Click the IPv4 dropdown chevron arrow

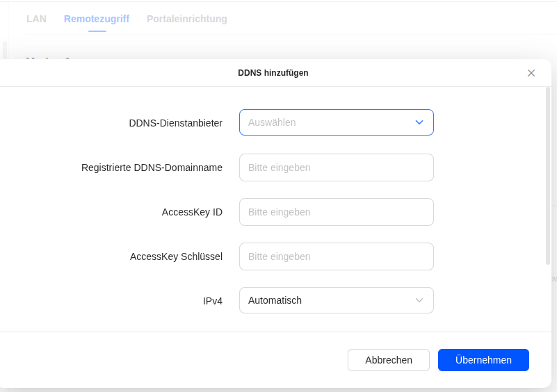419,300
